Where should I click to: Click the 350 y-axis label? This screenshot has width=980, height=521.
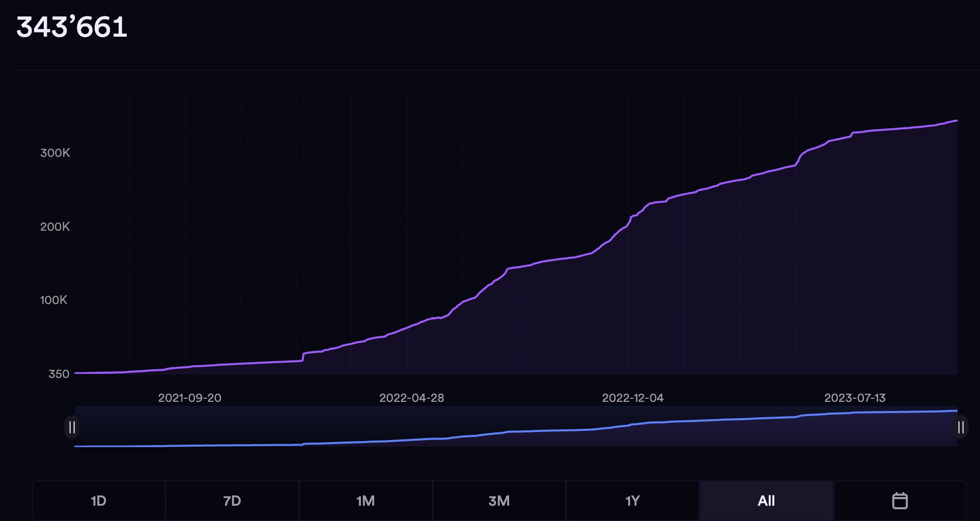pos(58,374)
